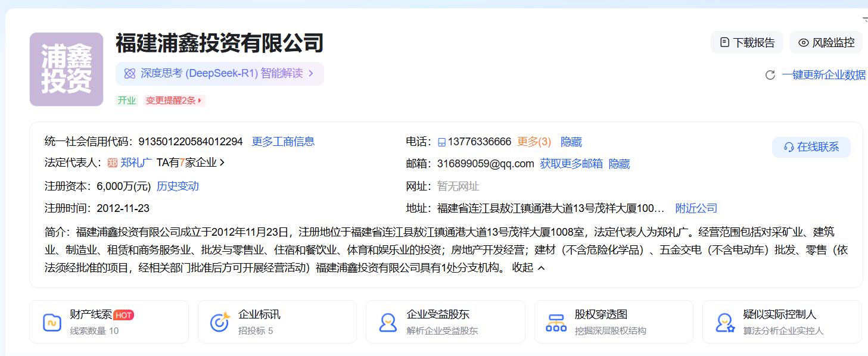Click the refresh icon to update company data
This screenshot has width=868, height=356.
[770, 75]
